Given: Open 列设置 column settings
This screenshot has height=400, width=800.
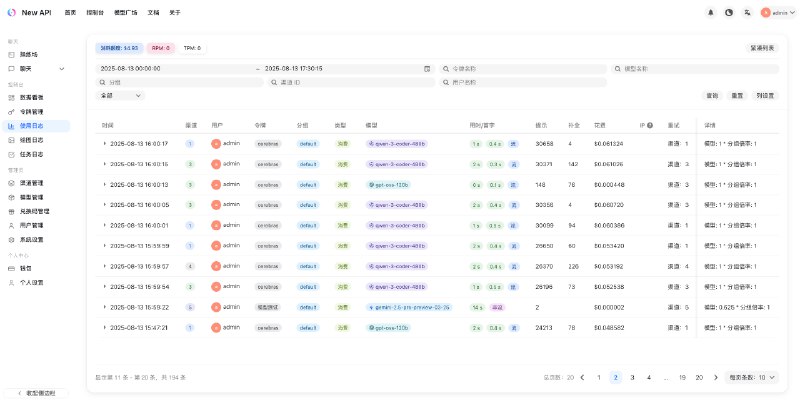Looking at the screenshot, I should pos(765,95).
